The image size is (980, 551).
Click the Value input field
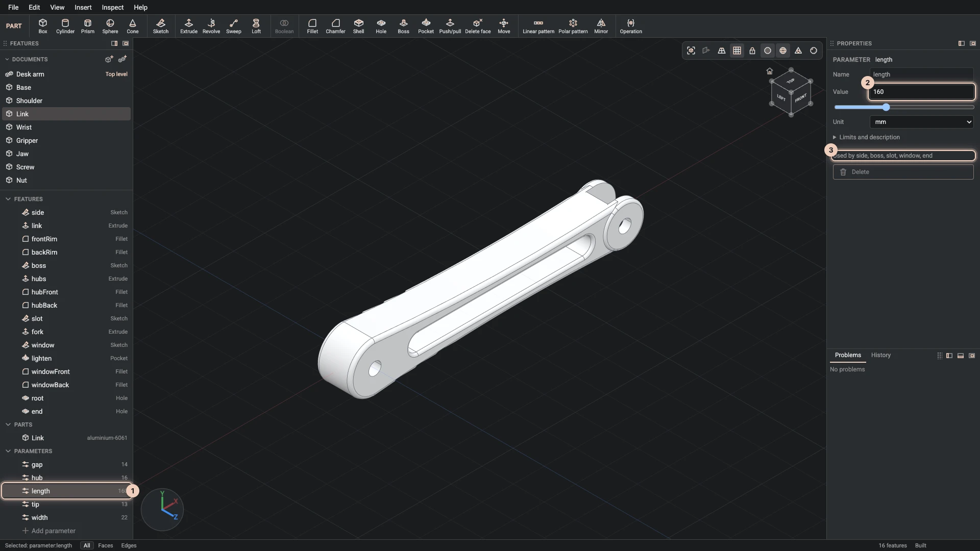[921, 92]
